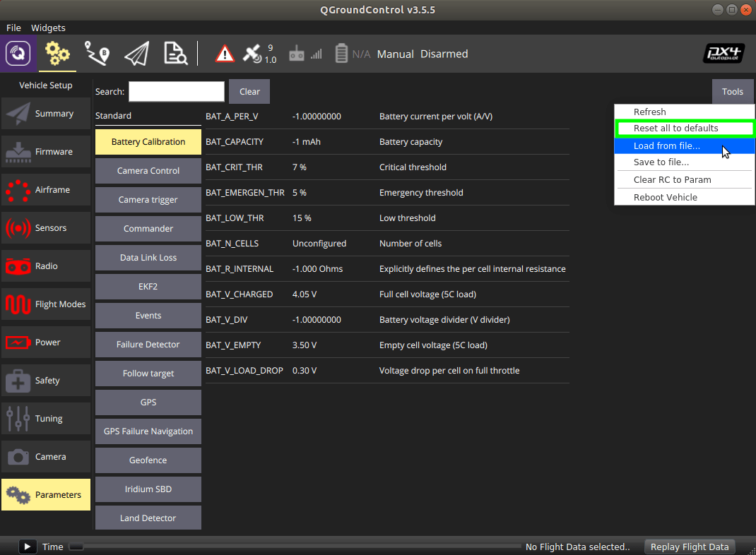The image size is (756, 555).
Task: Clear the parameter search field
Action: pyautogui.click(x=249, y=92)
